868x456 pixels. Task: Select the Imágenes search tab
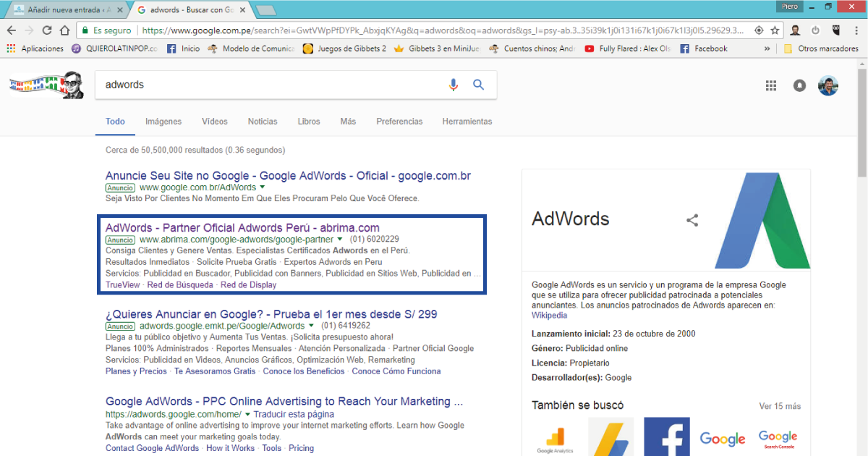[163, 122]
